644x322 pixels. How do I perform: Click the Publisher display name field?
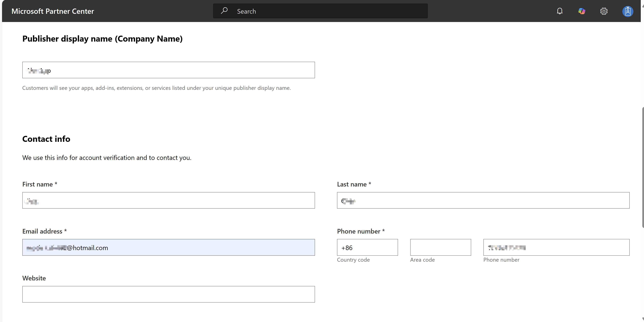point(168,70)
